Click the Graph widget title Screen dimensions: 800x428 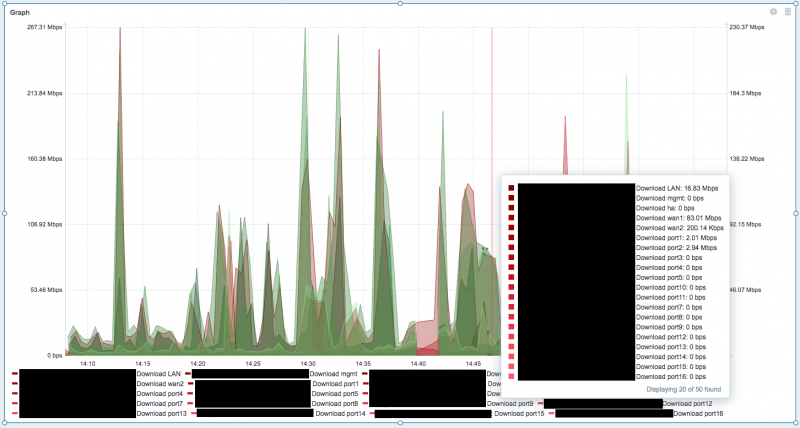point(20,12)
